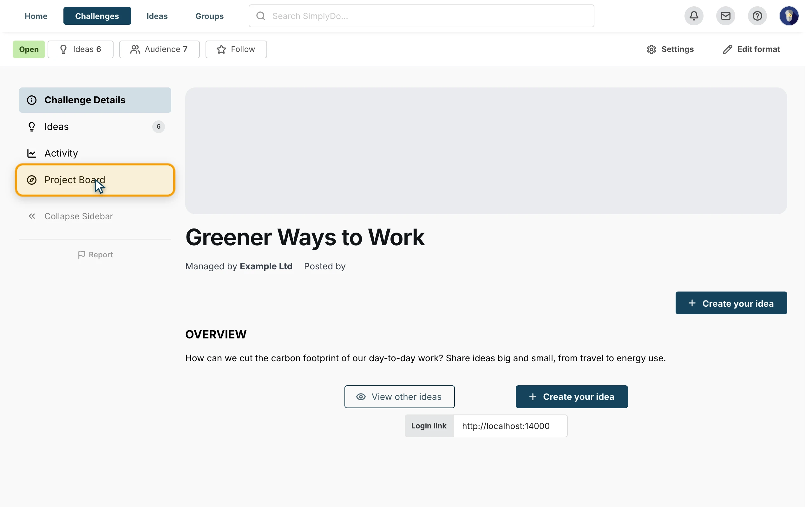Open the messages envelope icon

pos(725,16)
